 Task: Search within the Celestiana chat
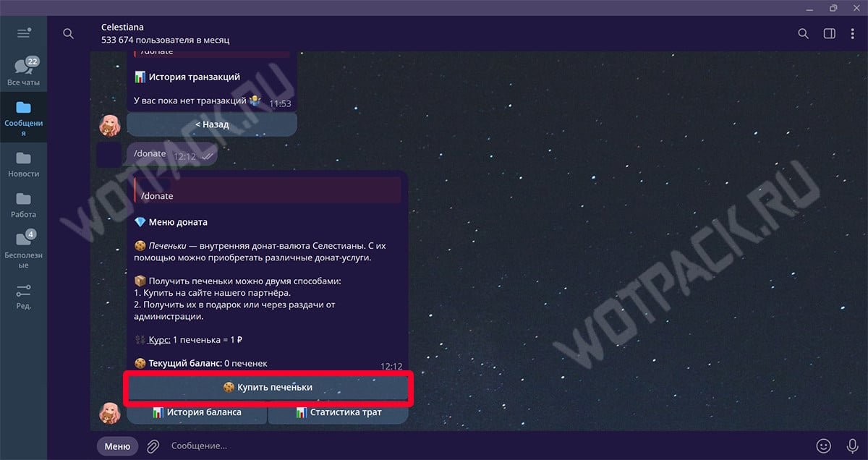(803, 33)
